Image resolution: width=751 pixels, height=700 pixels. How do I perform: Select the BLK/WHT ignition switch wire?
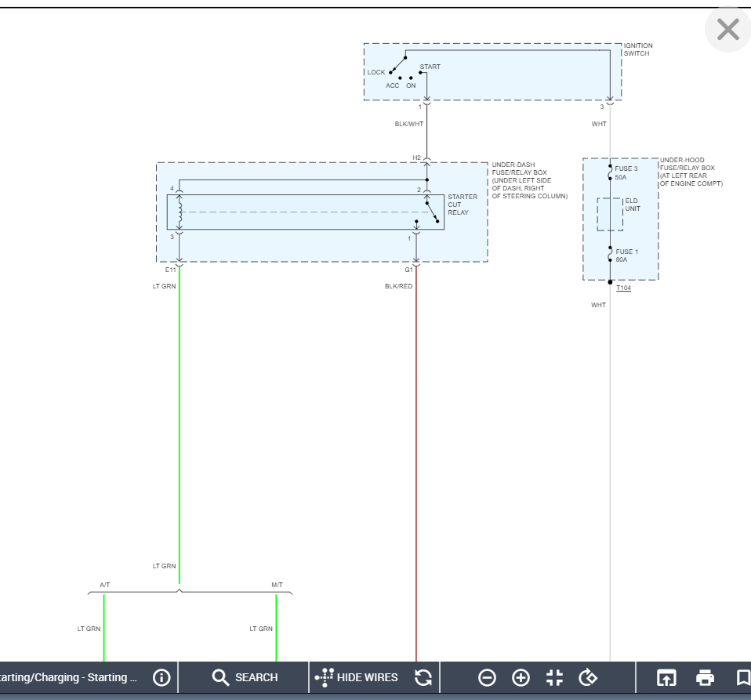(x=426, y=132)
